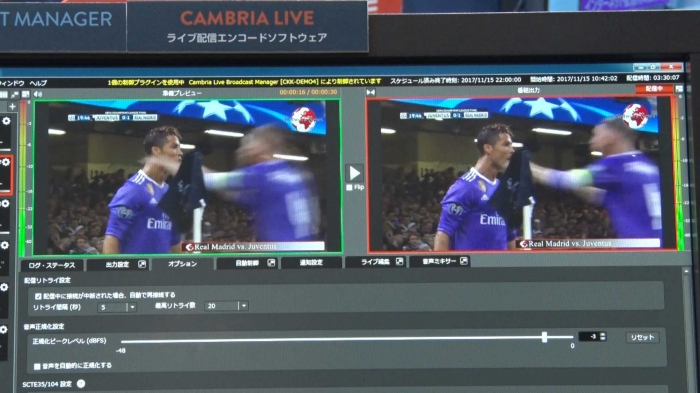Add a new source with the plus button
The height and width of the screenshot is (393, 700).
click(12, 106)
